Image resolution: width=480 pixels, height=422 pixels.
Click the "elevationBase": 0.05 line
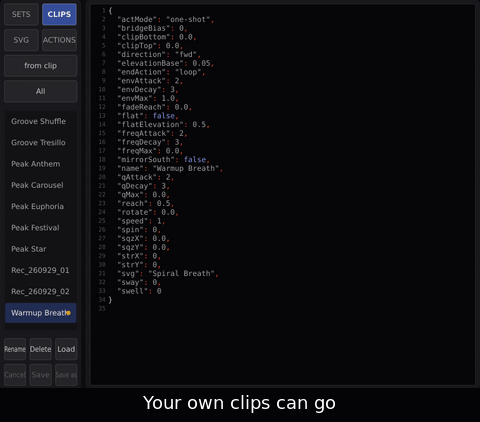pyautogui.click(x=166, y=63)
